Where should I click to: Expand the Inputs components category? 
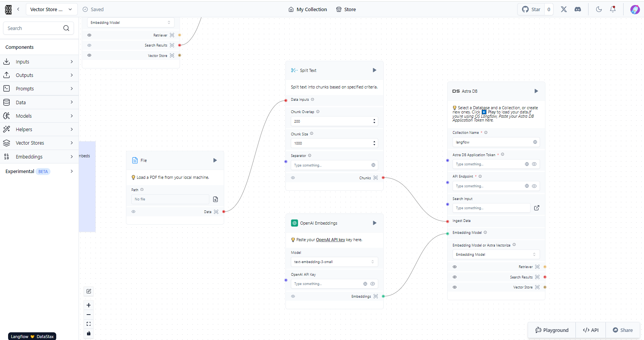(39, 62)
